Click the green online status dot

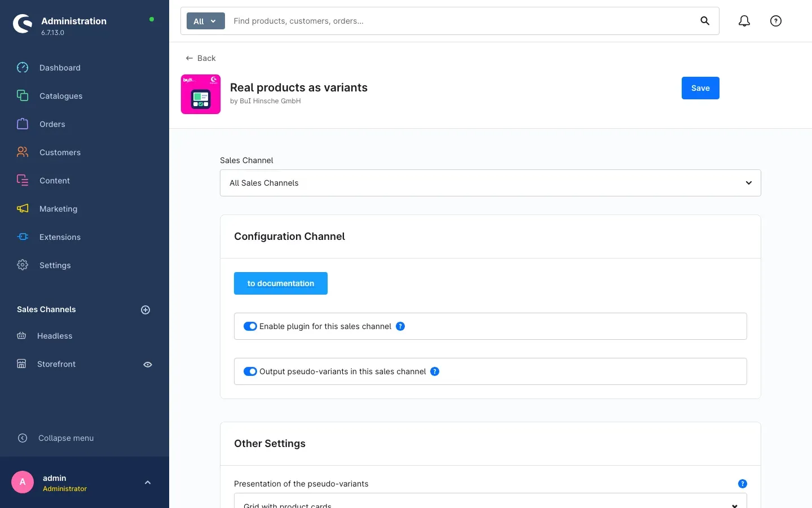point(152,19)
